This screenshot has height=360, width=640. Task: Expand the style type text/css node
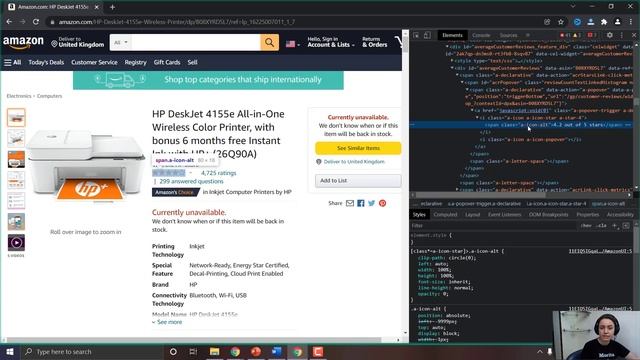452,61
